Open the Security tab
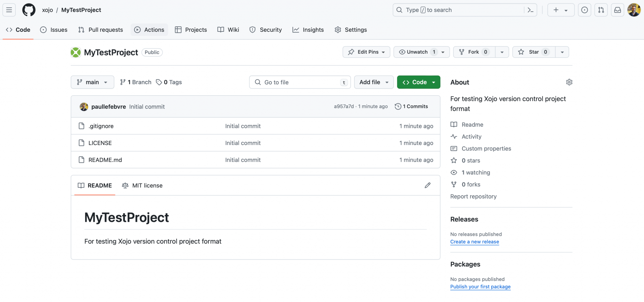Screen dimensions: 644x302 click(266, 30)
